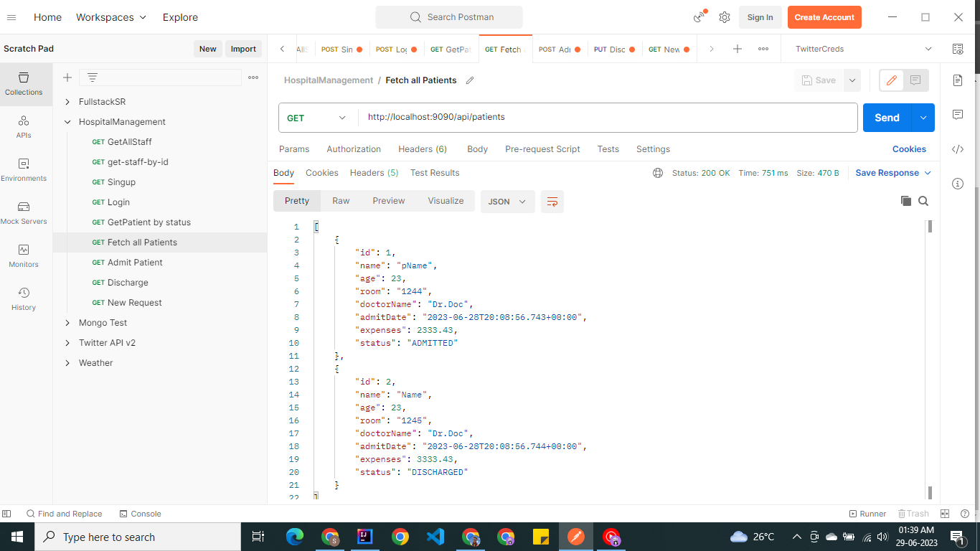Open the code snippet panel
Viewport: 980px width, 551px height.
click(958, 149)
